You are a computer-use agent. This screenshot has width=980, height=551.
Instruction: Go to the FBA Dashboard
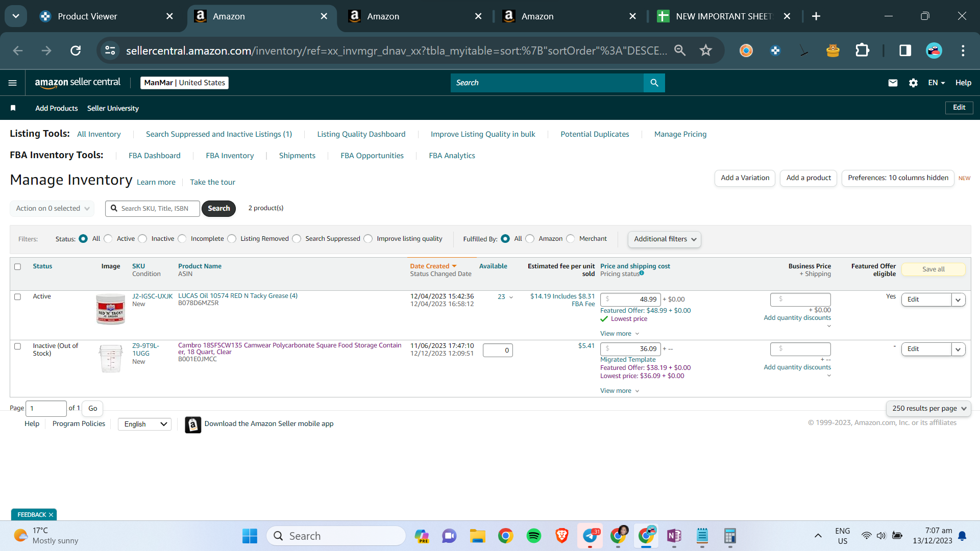(x=155, y=156)
